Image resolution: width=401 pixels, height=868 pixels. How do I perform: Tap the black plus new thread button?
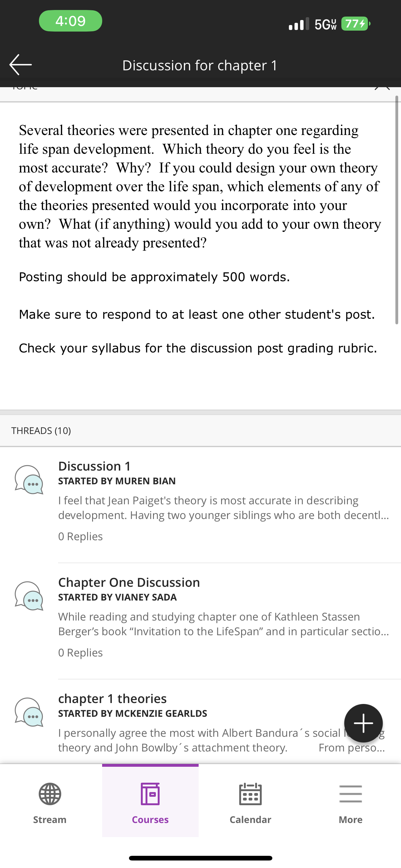[363, 723]
